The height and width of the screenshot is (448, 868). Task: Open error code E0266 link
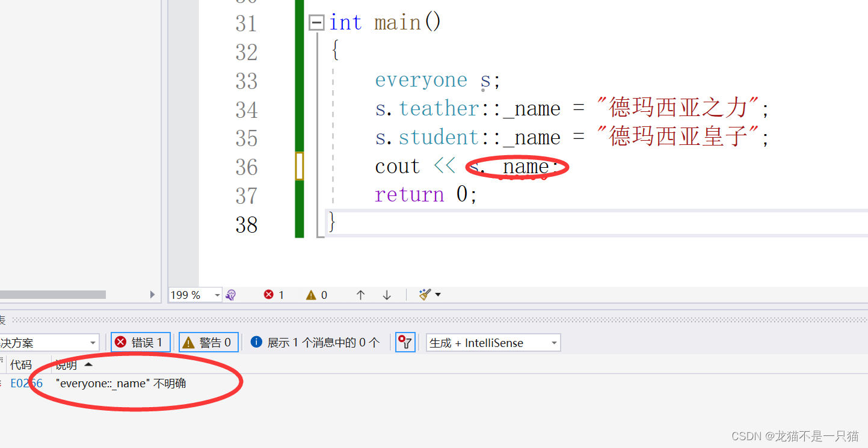[x=26, y=384]
